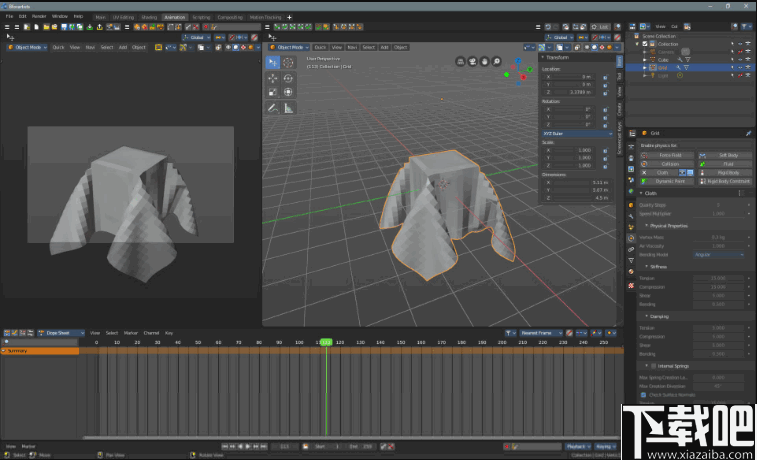
Task: Click the Soft Body physics button
Action: pyautogui.click(x=725, y=155)
